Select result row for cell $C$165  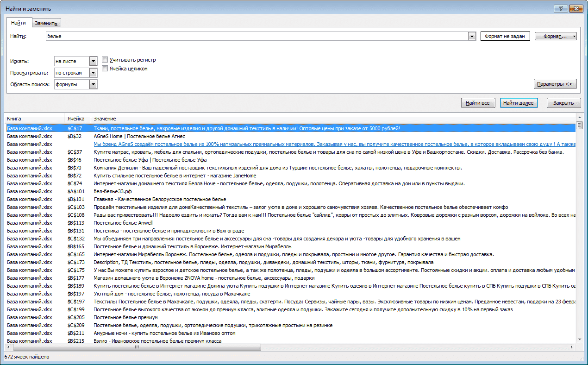[290, 254]
